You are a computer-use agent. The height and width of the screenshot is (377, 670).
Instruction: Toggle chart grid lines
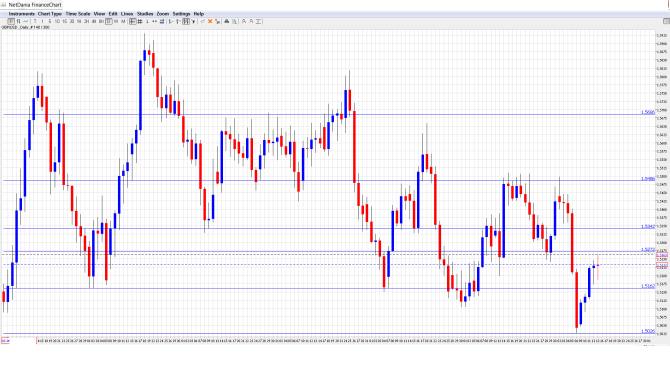140,21
